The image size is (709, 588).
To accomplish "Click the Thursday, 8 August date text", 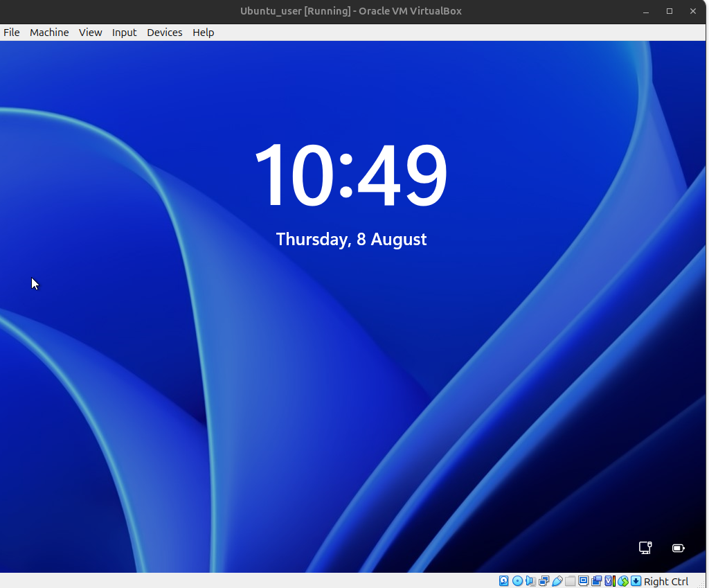I will (351, 239).
